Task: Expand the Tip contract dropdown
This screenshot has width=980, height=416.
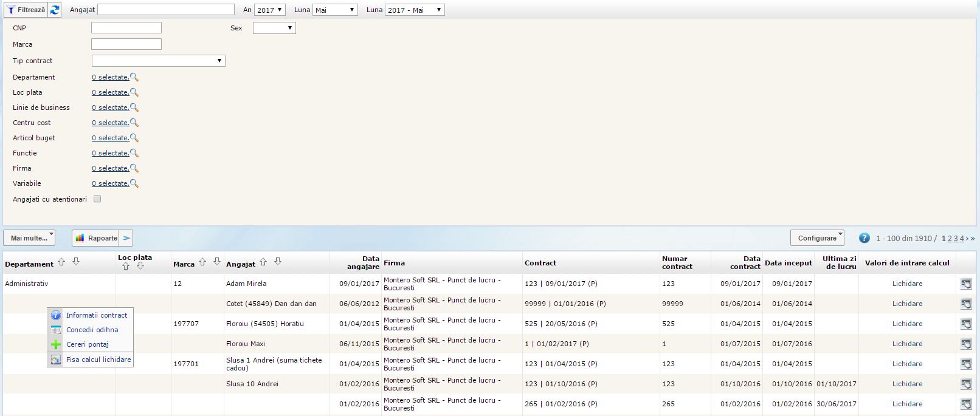Action: (x=159, y=61)
